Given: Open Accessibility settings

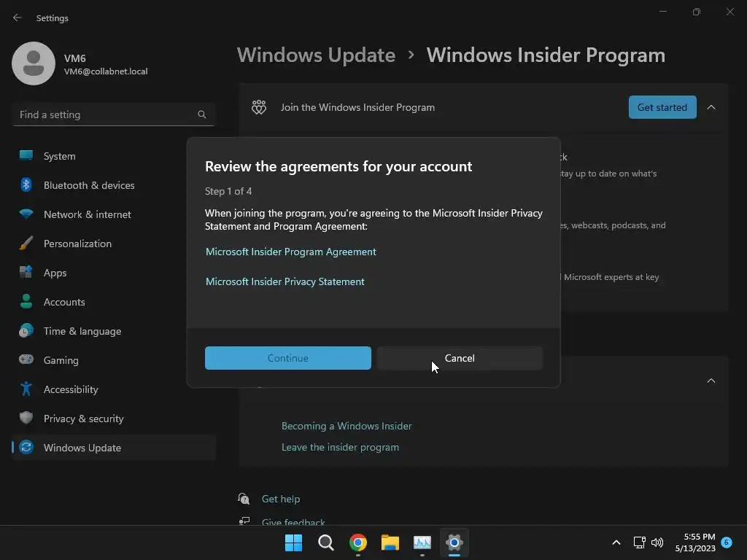Looking at the screenshot, I should 113,389.
